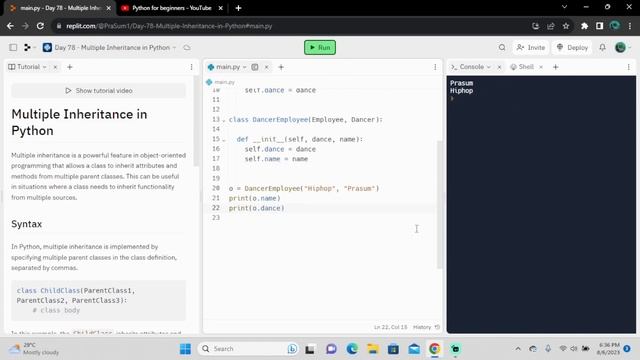The width and height of the screenshot is (640, 360).
Task: Expand the Console tab dropdown arrow
Action: (489, 67)
